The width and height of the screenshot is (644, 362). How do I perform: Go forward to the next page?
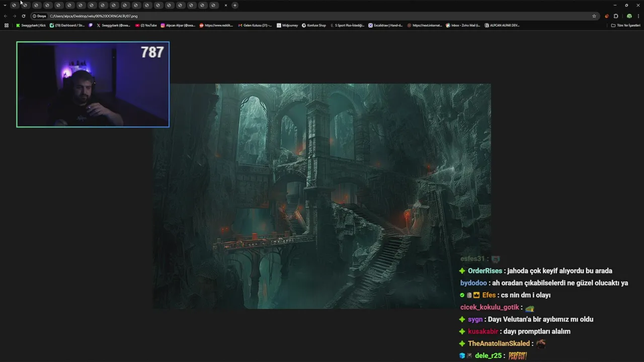pyautogui.click(x=14, y=16)
